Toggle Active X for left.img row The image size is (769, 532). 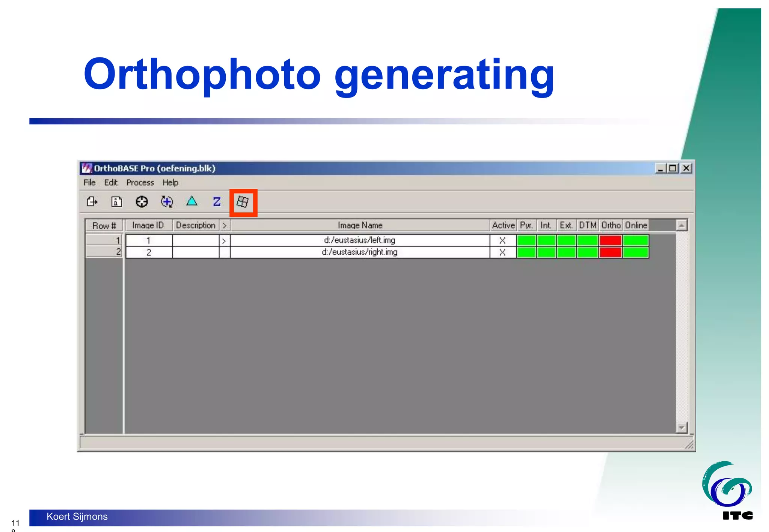(502, 240)
